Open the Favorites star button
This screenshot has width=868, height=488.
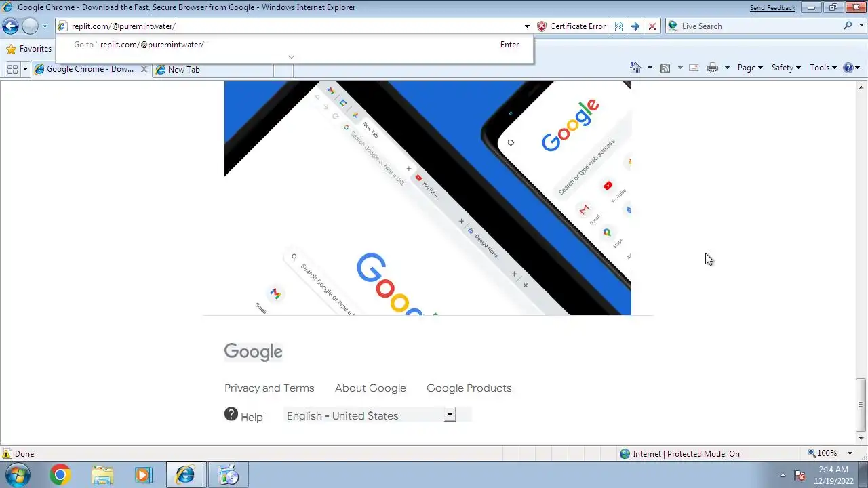28,49
